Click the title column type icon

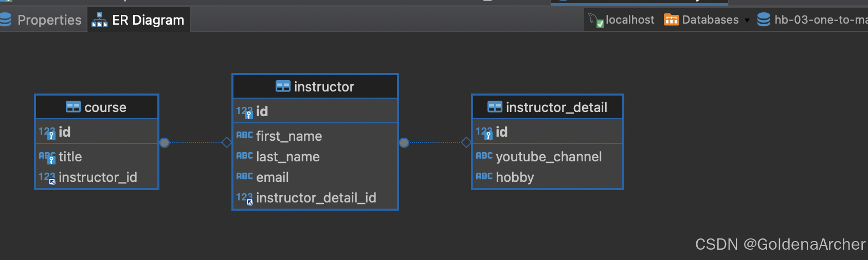click(x=47, y=157)
